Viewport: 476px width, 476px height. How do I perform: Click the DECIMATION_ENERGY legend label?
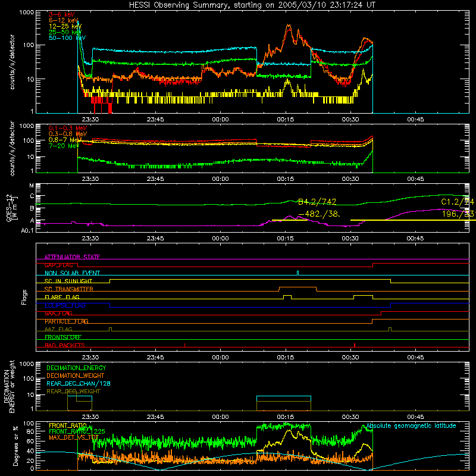pyautogui.click(x=76, y=368)
